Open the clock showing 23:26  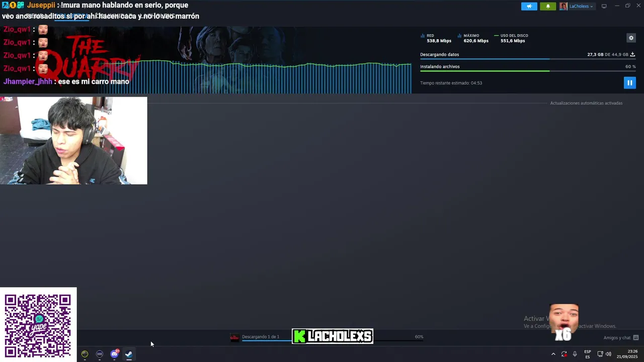[627, 354]
